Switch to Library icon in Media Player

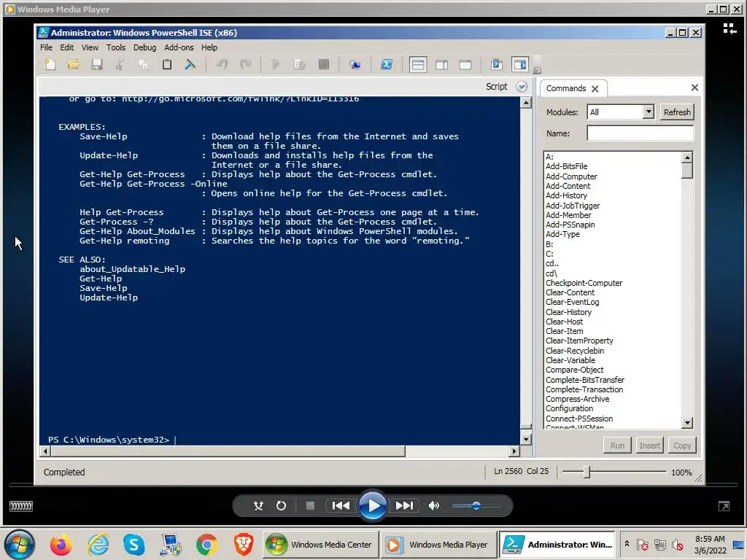[x=729, y=29]
